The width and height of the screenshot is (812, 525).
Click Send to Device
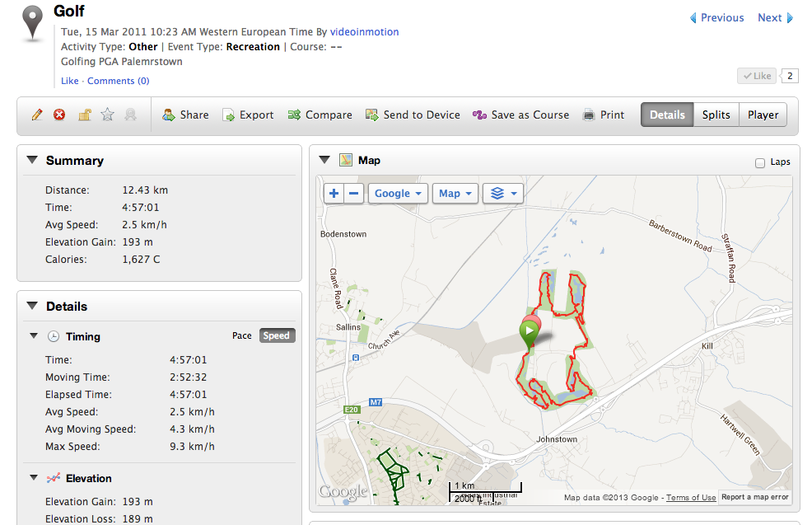click(413, 115)
